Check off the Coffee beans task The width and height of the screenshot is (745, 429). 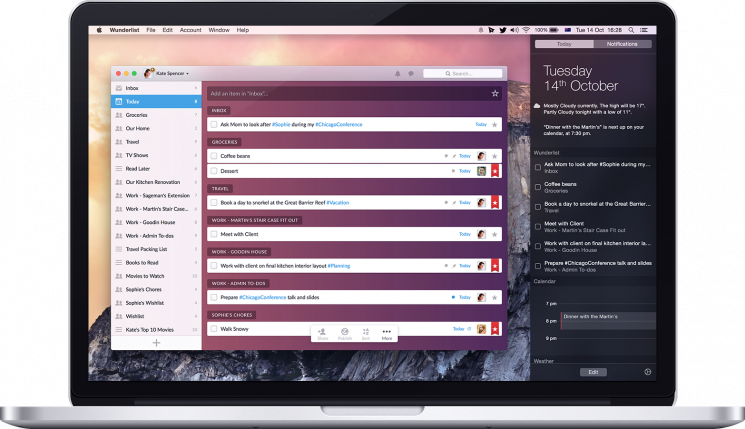(x=214, y=156)
